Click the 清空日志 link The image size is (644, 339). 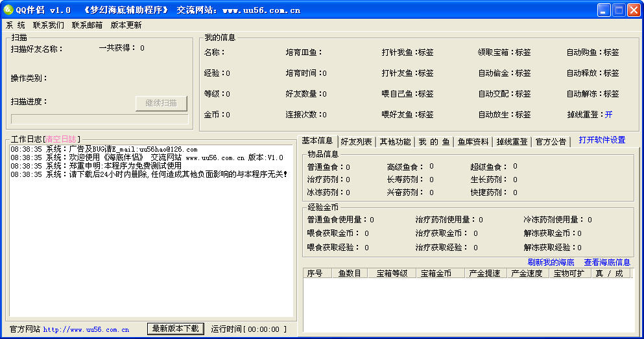tap(61, 139)
